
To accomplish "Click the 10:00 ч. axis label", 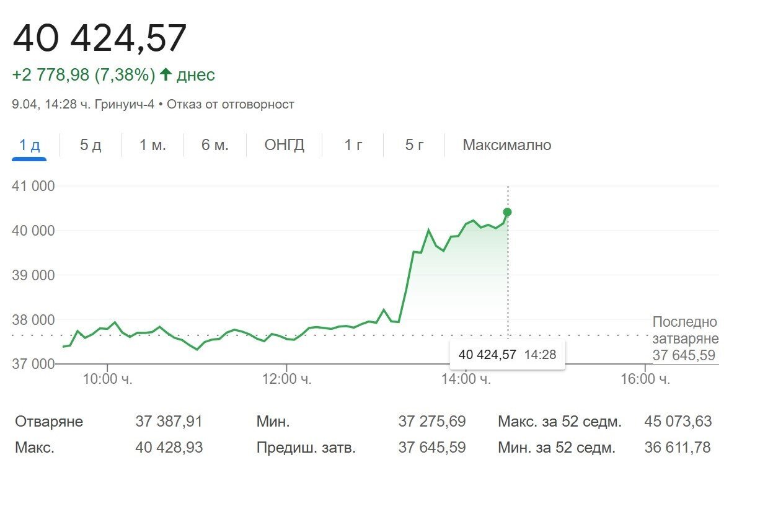I will click(x=107, y=378).
